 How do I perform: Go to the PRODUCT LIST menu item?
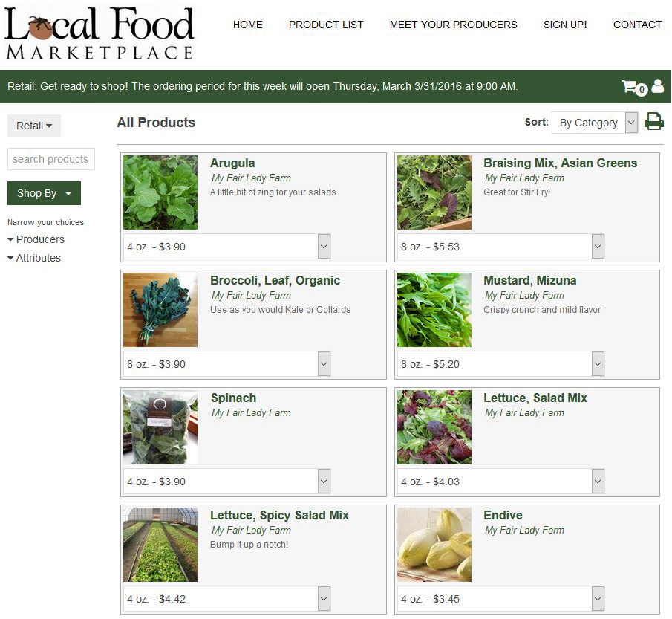[x=326, y=25]
